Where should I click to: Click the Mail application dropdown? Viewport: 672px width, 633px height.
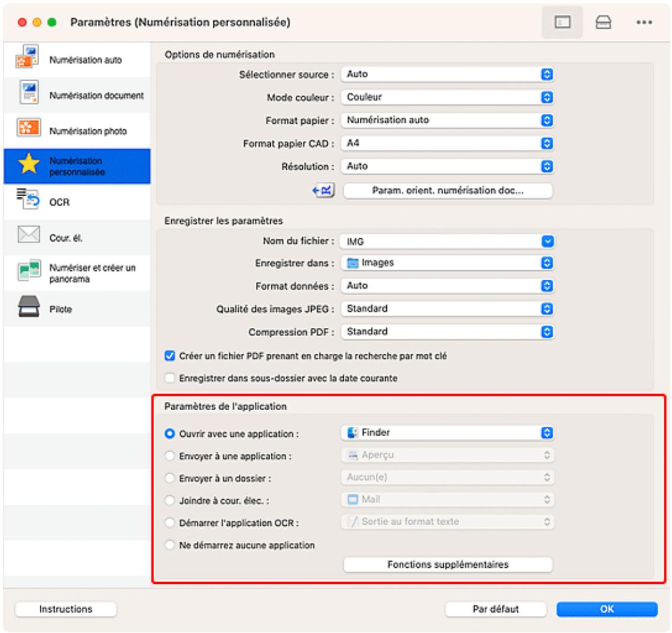[x=447, y=500]
